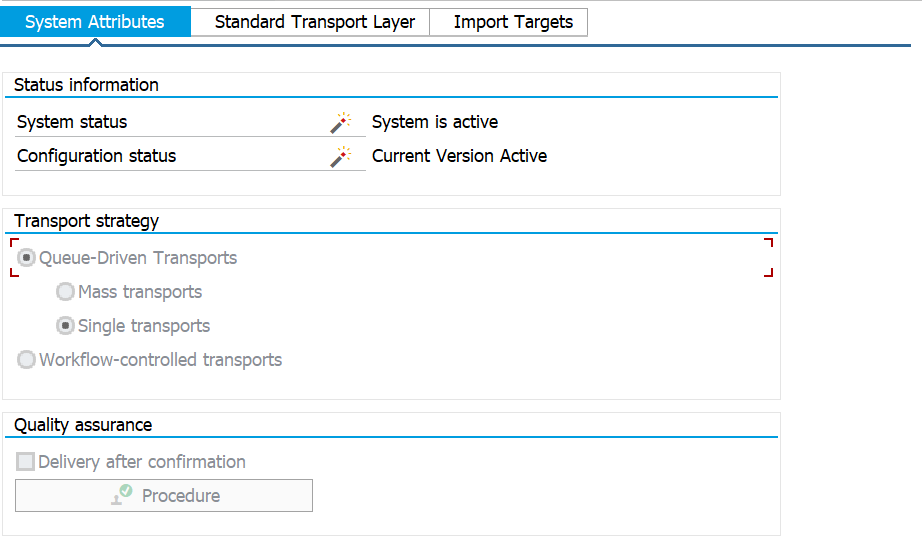Open the System Attributes tab

point(95,22)
